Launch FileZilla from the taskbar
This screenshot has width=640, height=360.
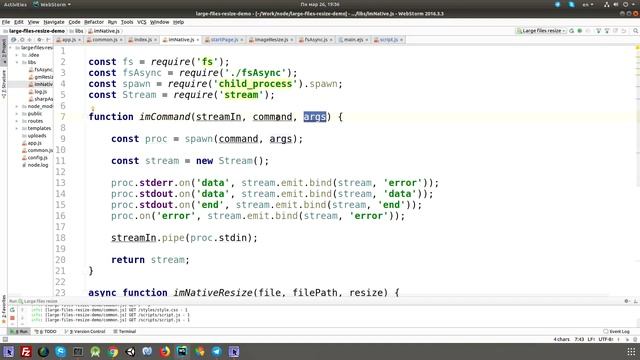point(26,351)
